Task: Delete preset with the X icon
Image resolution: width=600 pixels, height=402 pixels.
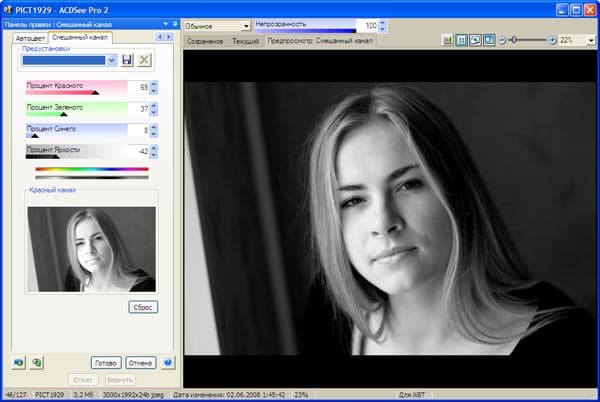Action: coord(144,60)
